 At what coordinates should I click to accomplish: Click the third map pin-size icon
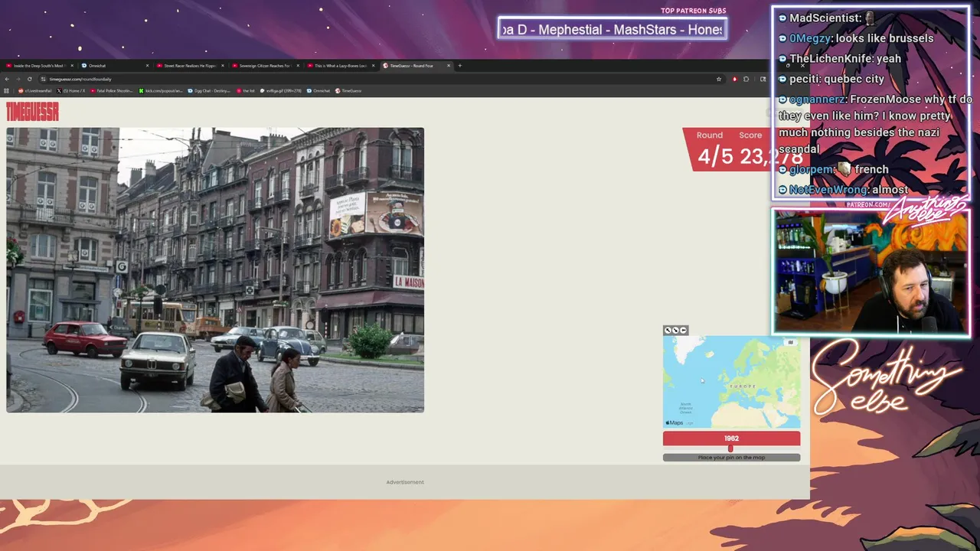coord(683,331)
